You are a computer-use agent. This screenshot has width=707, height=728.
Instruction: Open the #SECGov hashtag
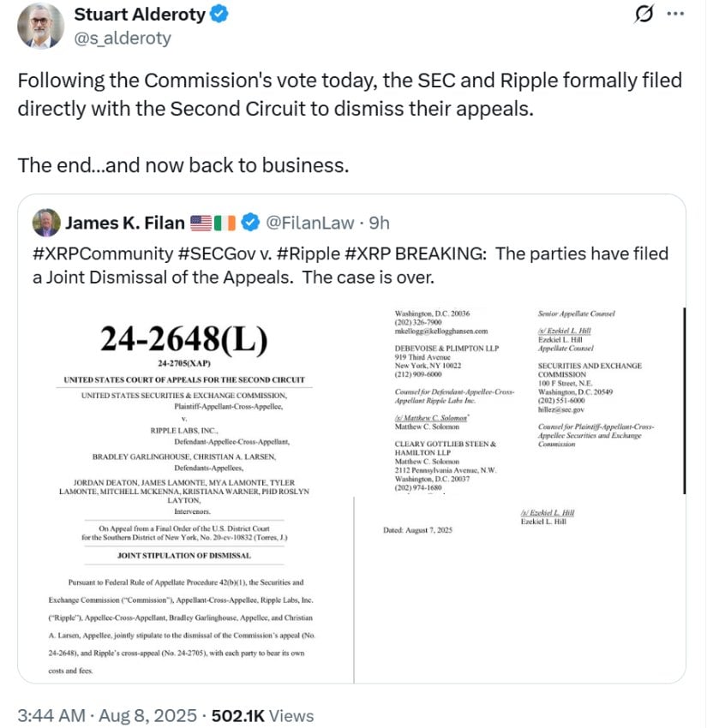[217, 254]
